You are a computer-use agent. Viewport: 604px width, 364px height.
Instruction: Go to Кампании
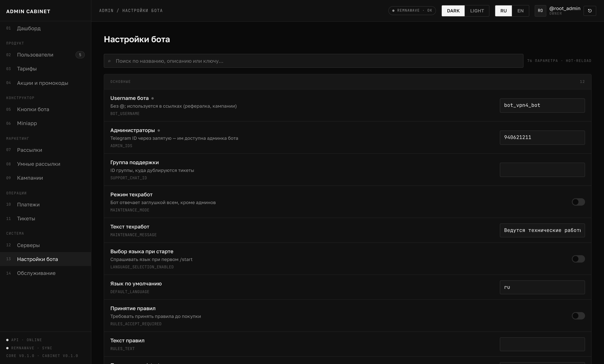point(45,178)
